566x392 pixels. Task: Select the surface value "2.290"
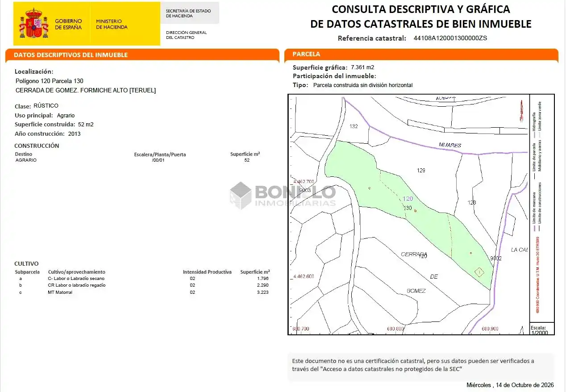tap(263, 285)
